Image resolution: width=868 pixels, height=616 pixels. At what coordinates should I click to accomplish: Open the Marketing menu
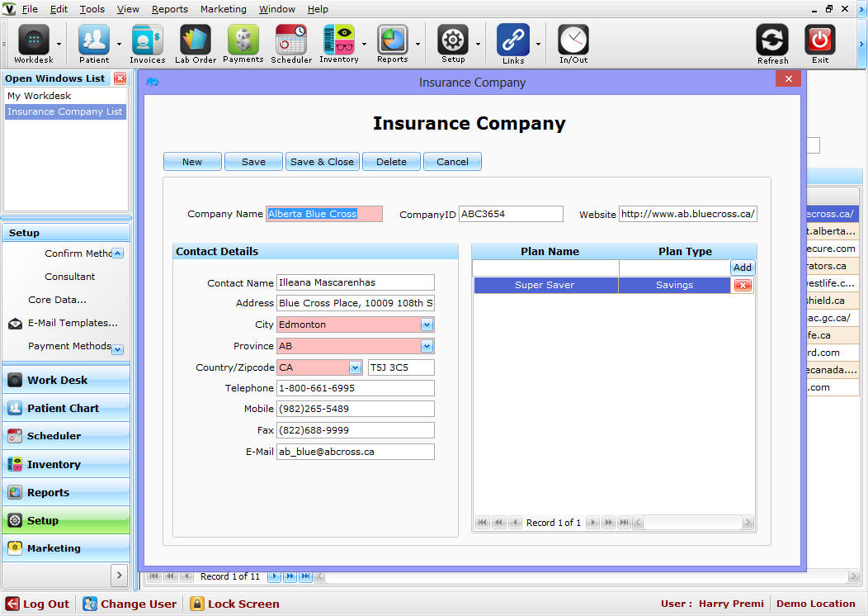223,9
